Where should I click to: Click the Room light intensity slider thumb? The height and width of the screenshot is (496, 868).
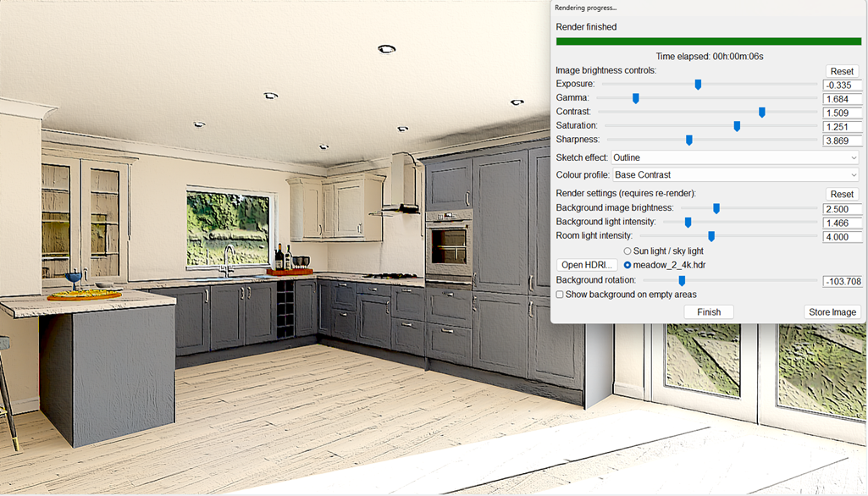coord(711,236)
